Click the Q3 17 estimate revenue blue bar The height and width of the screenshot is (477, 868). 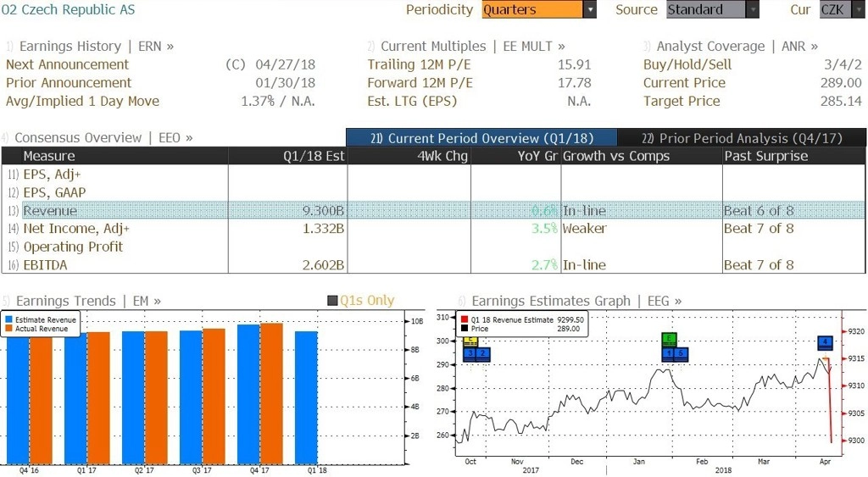(191, 397)
